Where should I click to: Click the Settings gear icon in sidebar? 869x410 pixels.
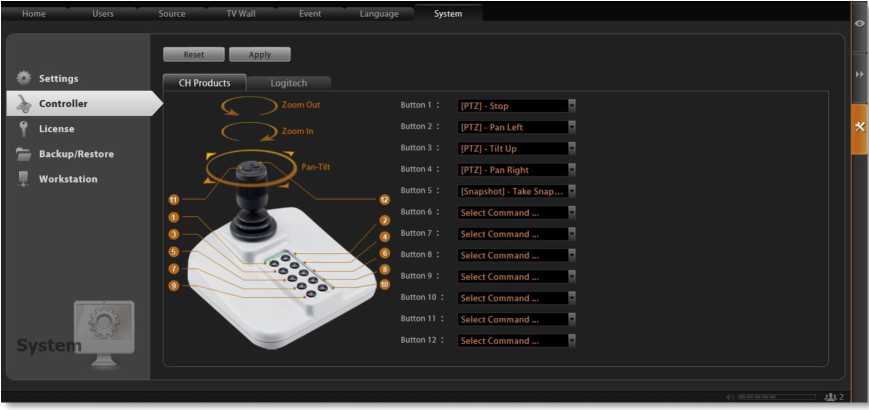(23, 78)
